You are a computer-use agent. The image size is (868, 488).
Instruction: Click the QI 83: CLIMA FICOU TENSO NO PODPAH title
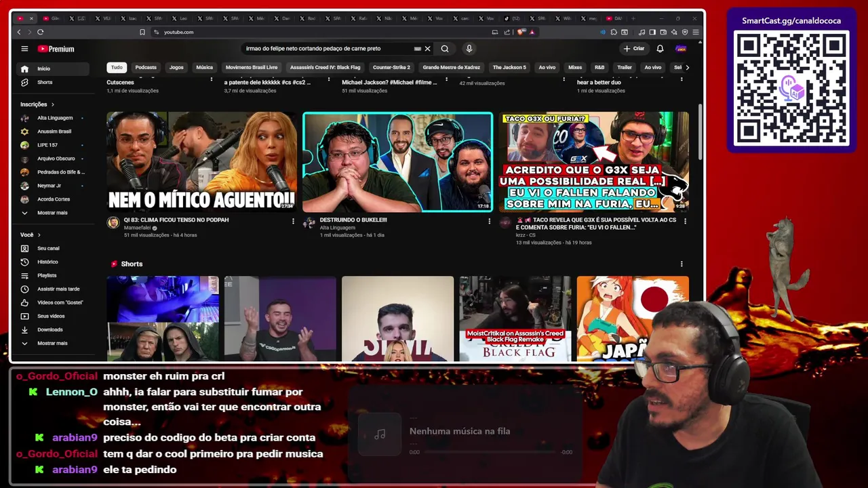coord(176,220)
